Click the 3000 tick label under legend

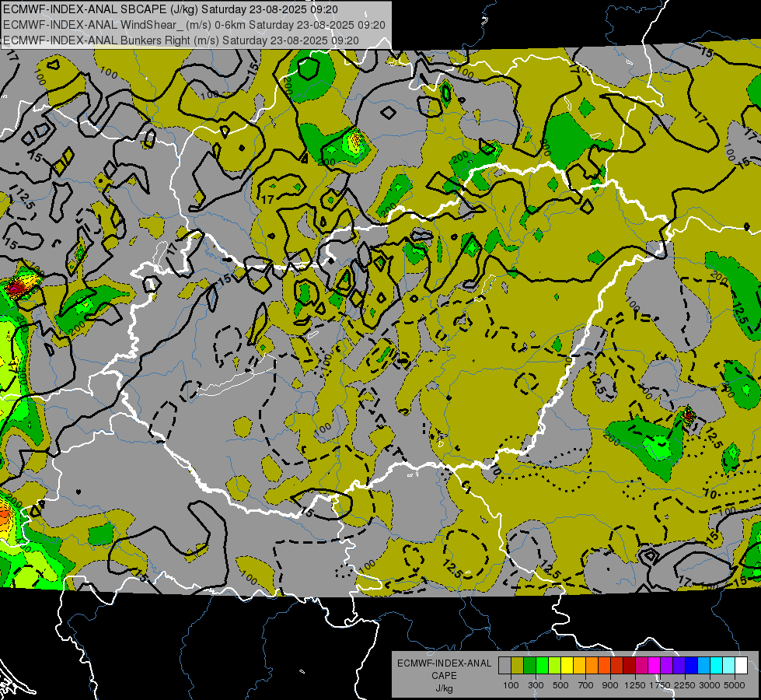click(x=710, y=685)
